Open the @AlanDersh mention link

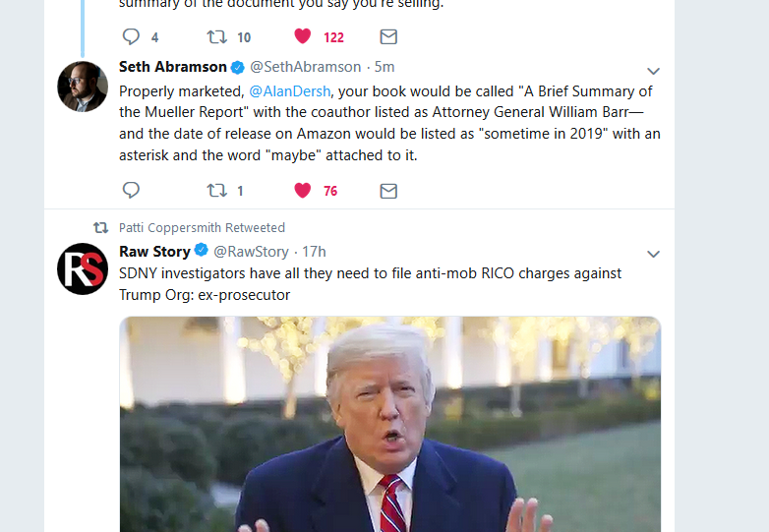pos(290,91)
